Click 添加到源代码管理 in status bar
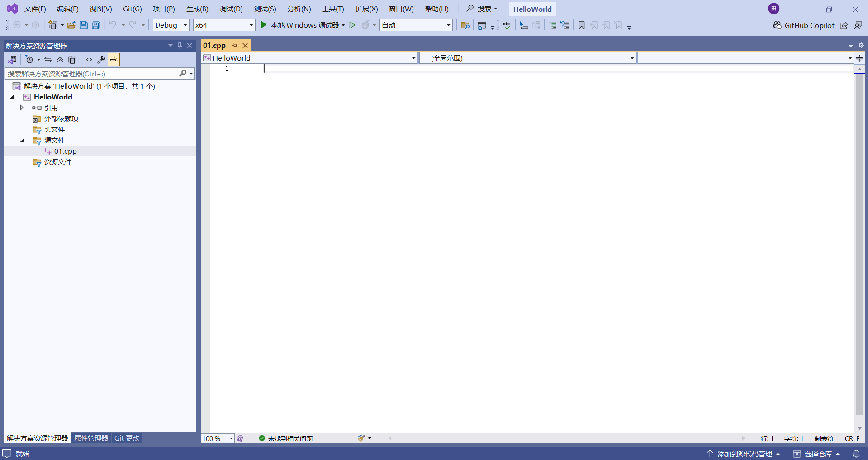The image size is (868, 460). 744,454
